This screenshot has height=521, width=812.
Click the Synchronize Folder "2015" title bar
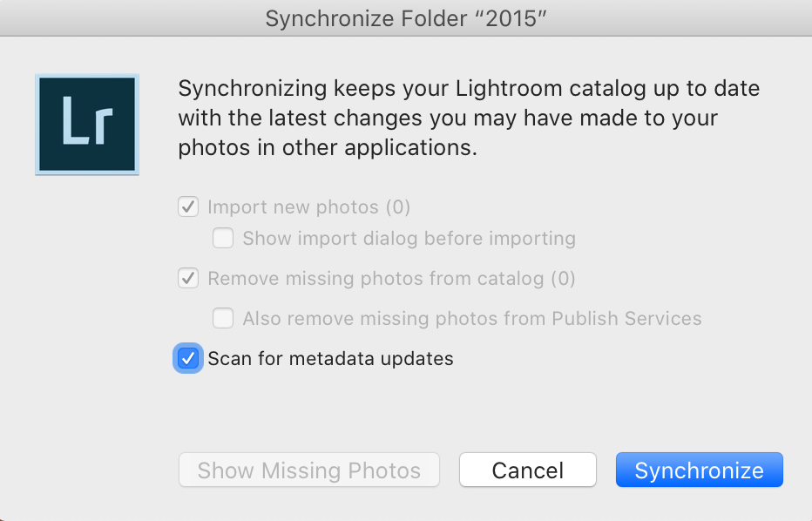(406, 18)
